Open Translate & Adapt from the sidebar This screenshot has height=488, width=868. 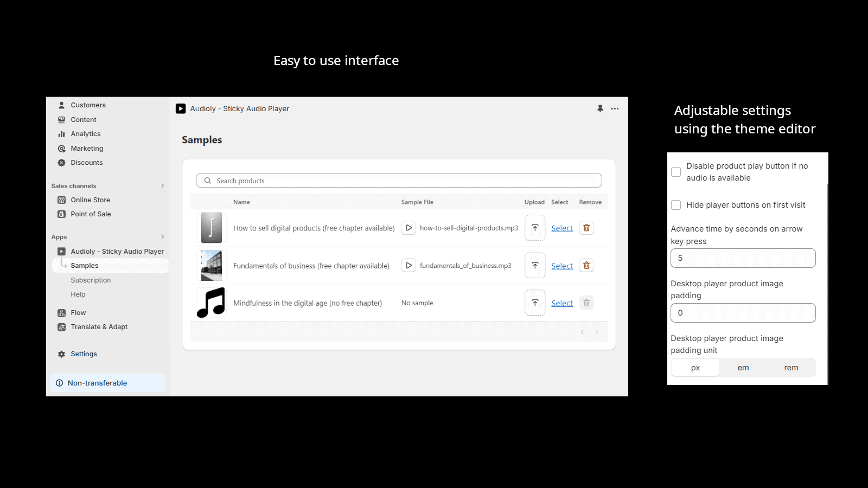tap(99, 326)
